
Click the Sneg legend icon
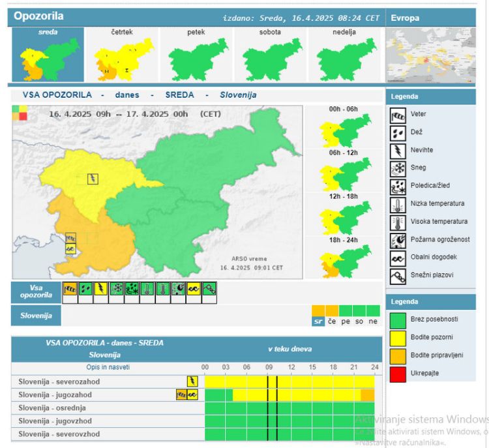coord(398,169)
